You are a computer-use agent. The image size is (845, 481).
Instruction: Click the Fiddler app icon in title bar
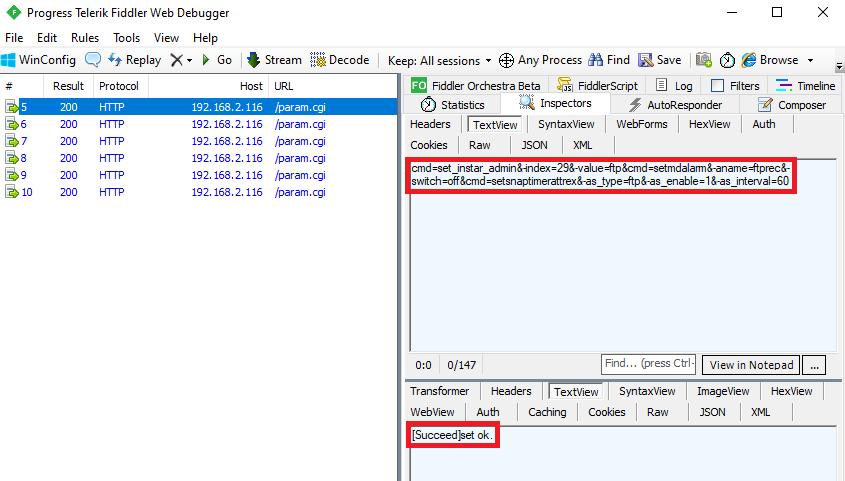point(13,12)
